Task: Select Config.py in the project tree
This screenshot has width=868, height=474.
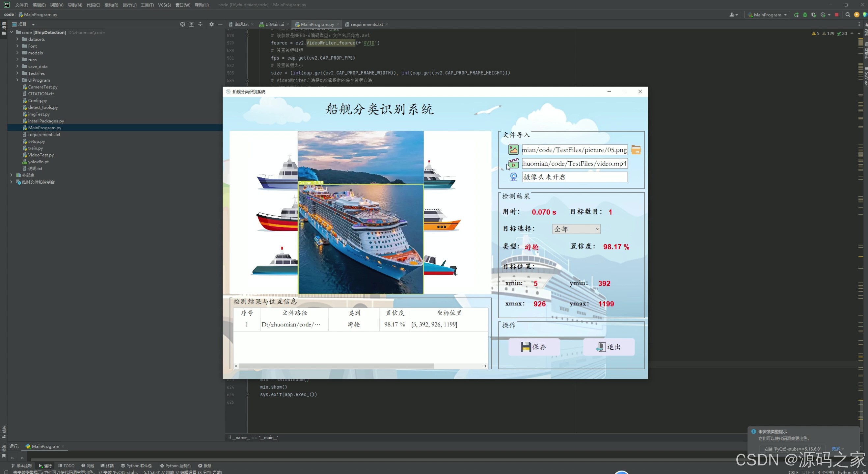Action: pos(38,100)
